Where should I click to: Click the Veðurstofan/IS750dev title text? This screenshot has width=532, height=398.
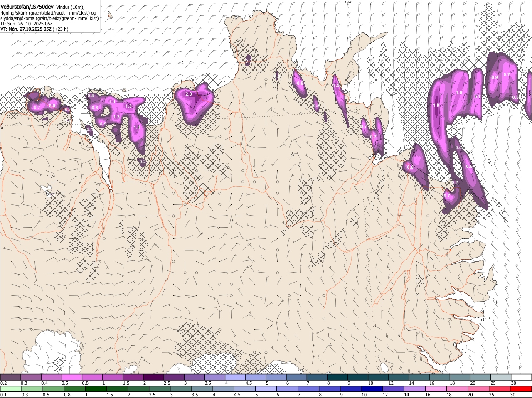[27, 6]
